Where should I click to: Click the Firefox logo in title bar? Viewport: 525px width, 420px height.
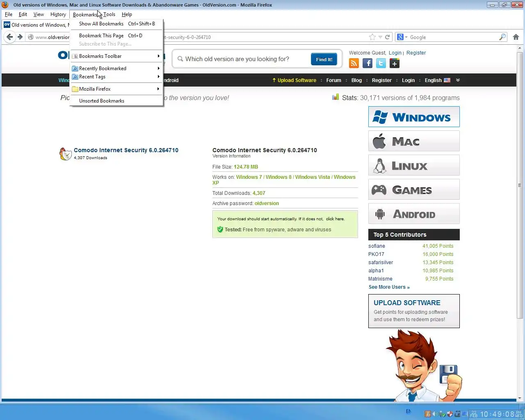5,5
